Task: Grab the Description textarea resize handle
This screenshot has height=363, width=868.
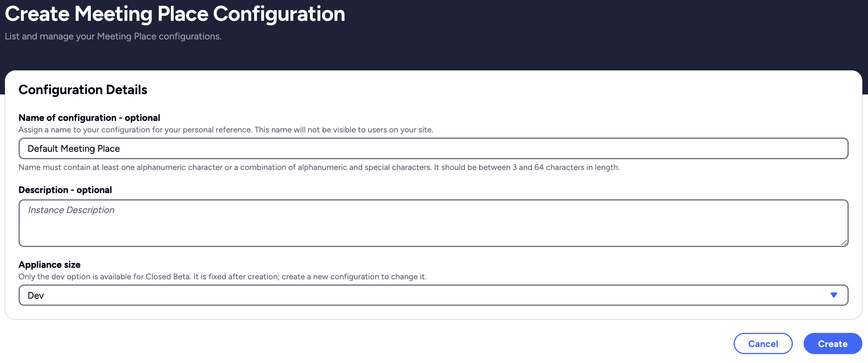Action: (x=844, y=242)
